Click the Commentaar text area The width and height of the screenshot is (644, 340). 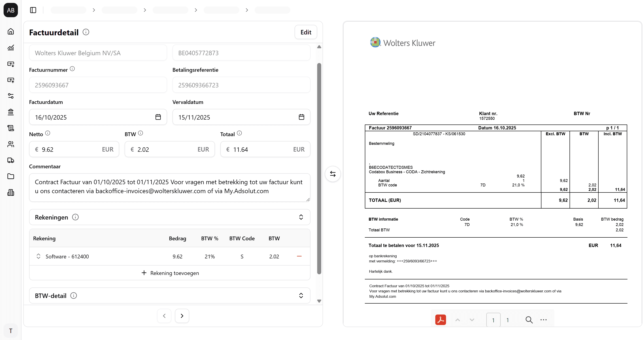[170, 188]
